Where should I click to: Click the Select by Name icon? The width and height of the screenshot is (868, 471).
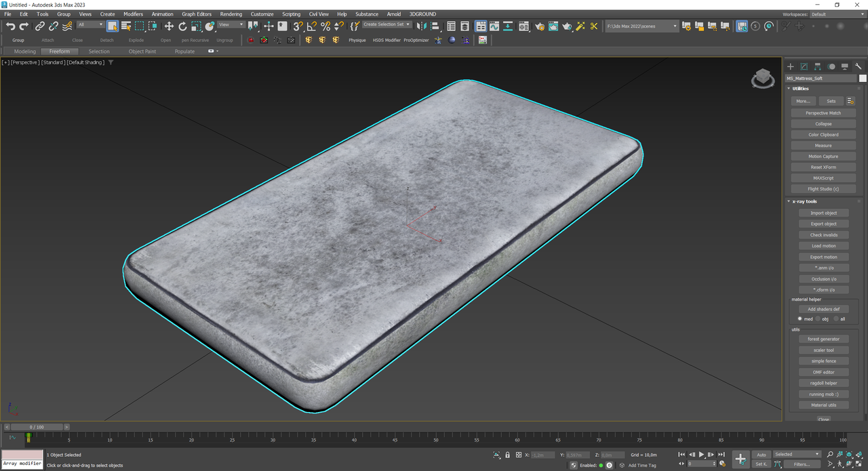126,26
